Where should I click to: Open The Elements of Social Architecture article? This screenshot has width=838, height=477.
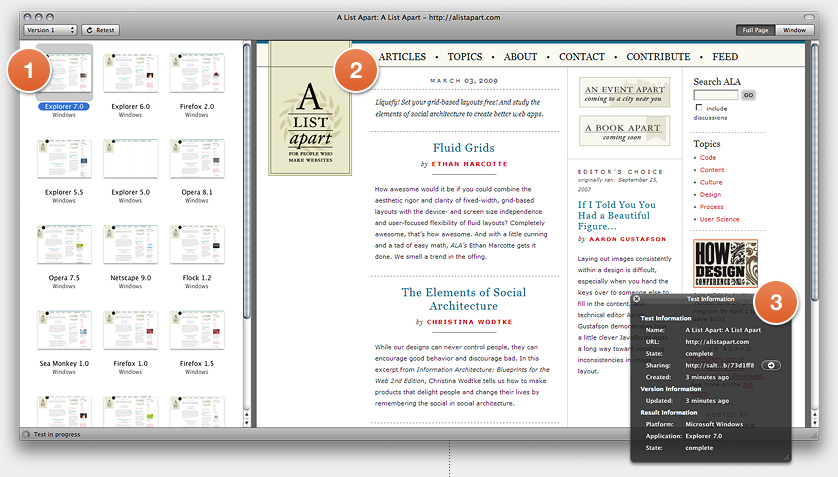pos(463,299)
